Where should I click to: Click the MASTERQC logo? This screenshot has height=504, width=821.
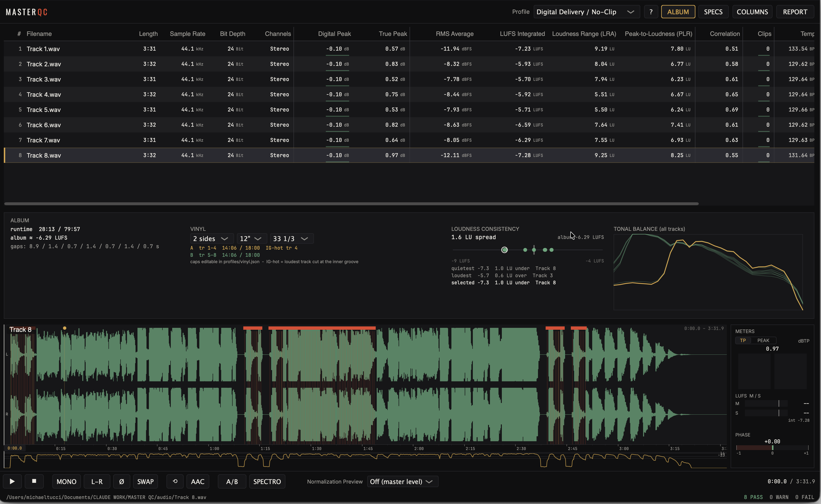(x=27, y=12)
